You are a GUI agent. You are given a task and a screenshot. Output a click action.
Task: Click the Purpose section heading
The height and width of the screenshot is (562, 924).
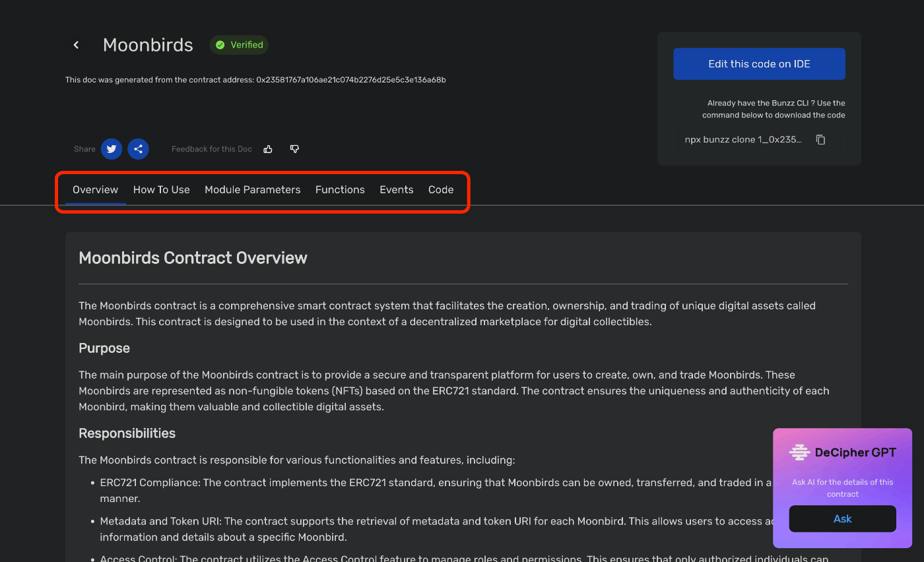pos(104,348)
